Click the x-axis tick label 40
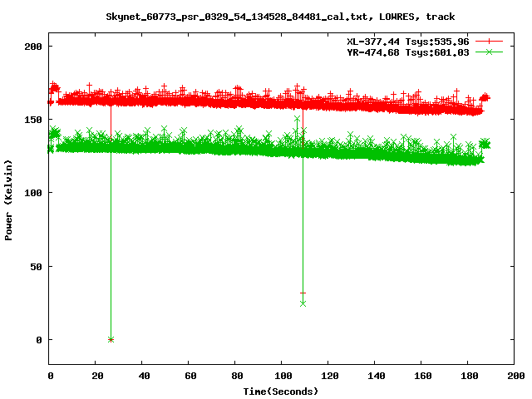The height and width of the screenshot is (399, 532). pos(144,376)
